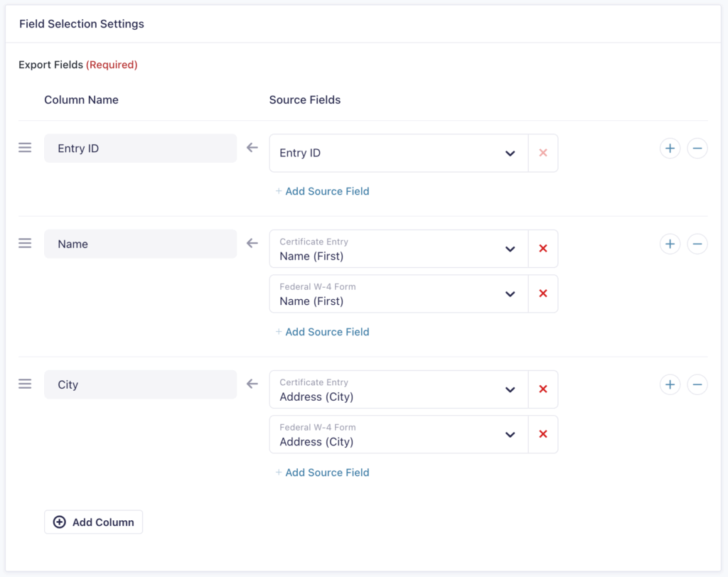
Task: Add a column after Entry ID row
Action: (x=670, y=149)
